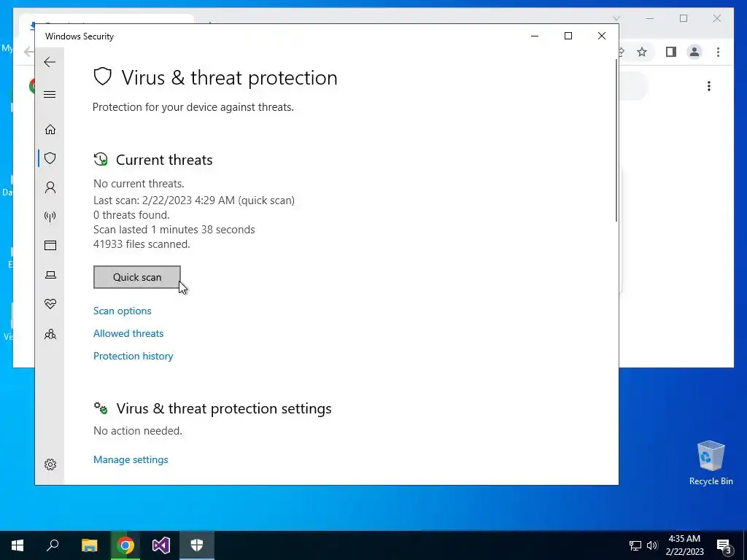Open App & browser control icon
747x560 pixels.
tap(50, 245)
